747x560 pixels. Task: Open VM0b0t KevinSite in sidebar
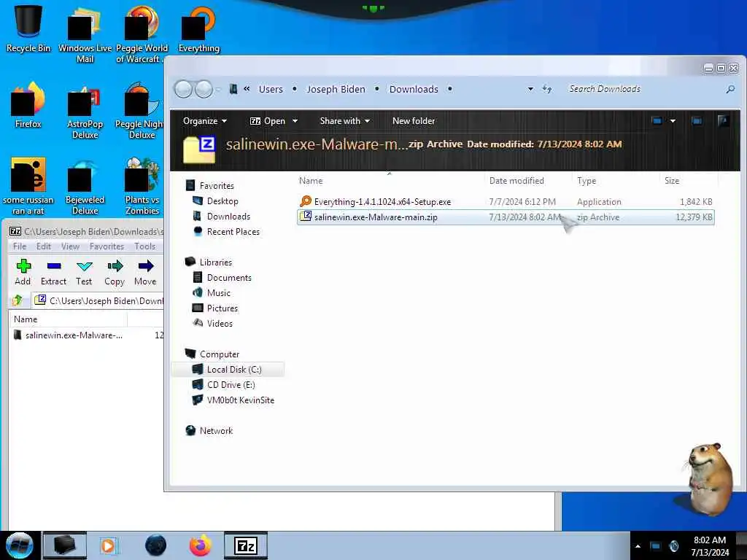(241, 400)
